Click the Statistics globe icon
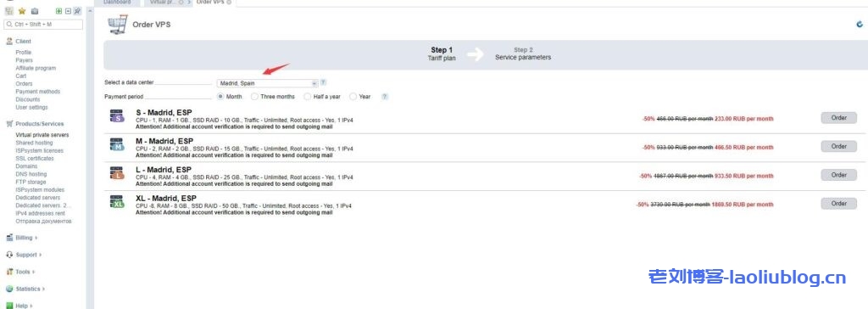868x309 pixels. [9, 289]
